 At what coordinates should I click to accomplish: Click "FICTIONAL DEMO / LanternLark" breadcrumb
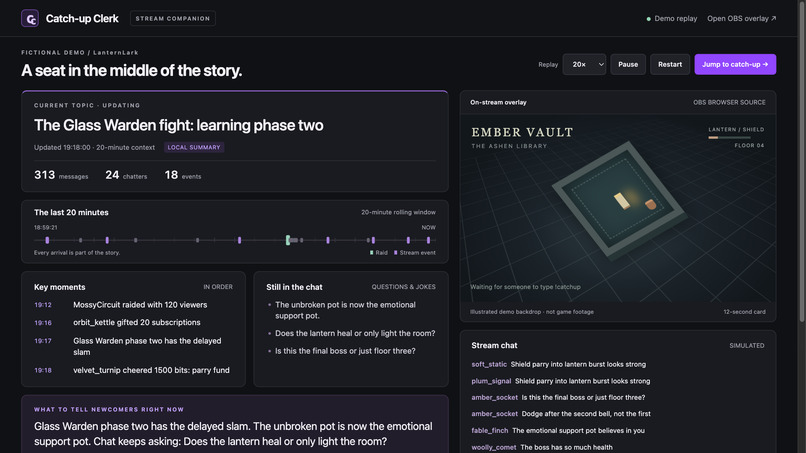[x=80, y=52]
